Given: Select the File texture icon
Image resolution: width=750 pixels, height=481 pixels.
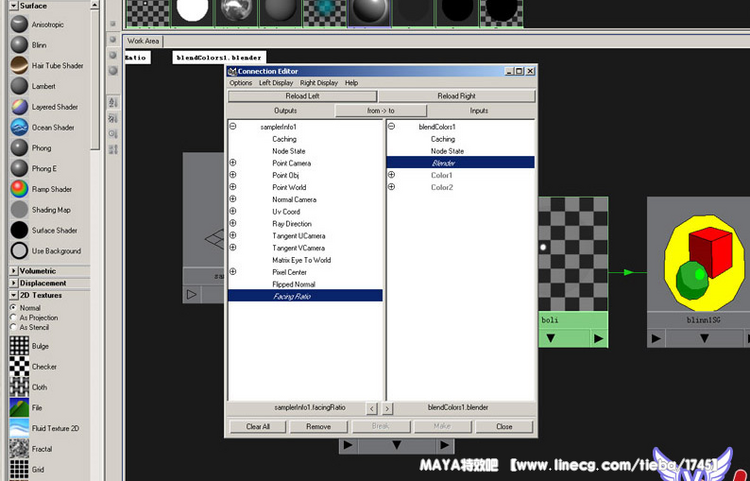Looking at the screenshot, I should pyautogui.click(x=18, y=408).
